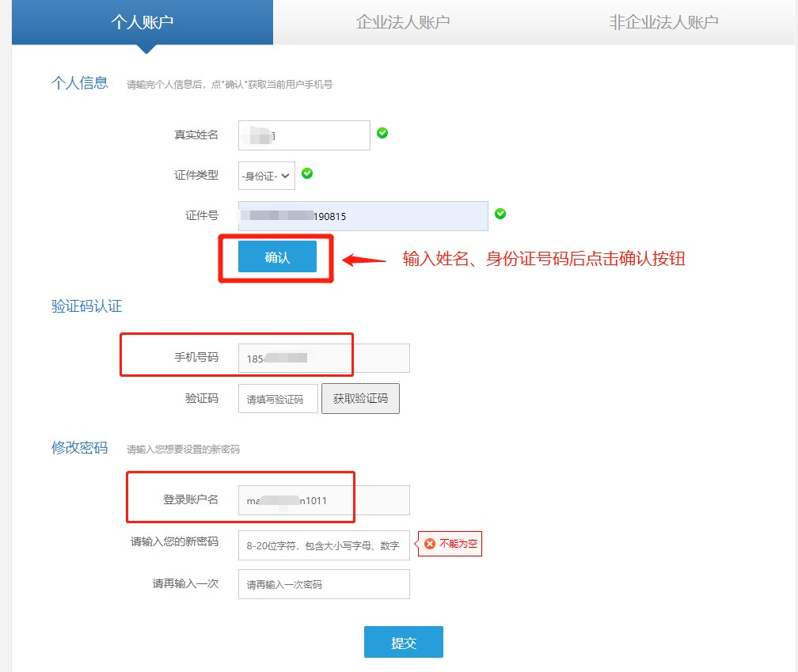This screenshot has height=672, width=798.
Task: Click the red error icon by 不能为空
Action: click(430, 544)
